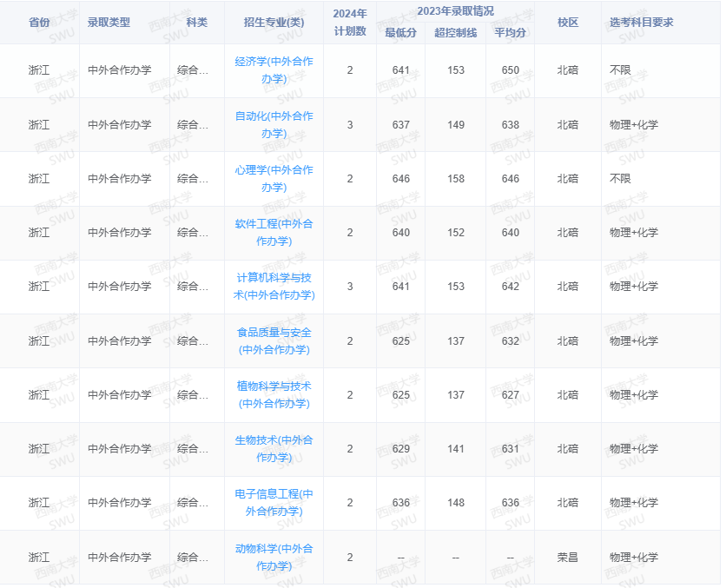Open the 计算机科学与技术(中外合作办学) link
The width and height of the screenshot is (726, 588).
[274, 287]
